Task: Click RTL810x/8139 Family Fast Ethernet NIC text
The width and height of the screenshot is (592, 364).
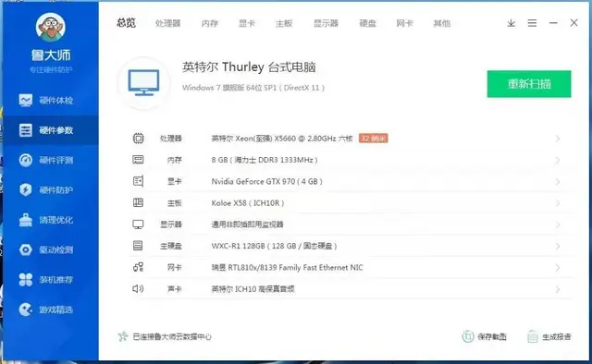Action: 287,267
